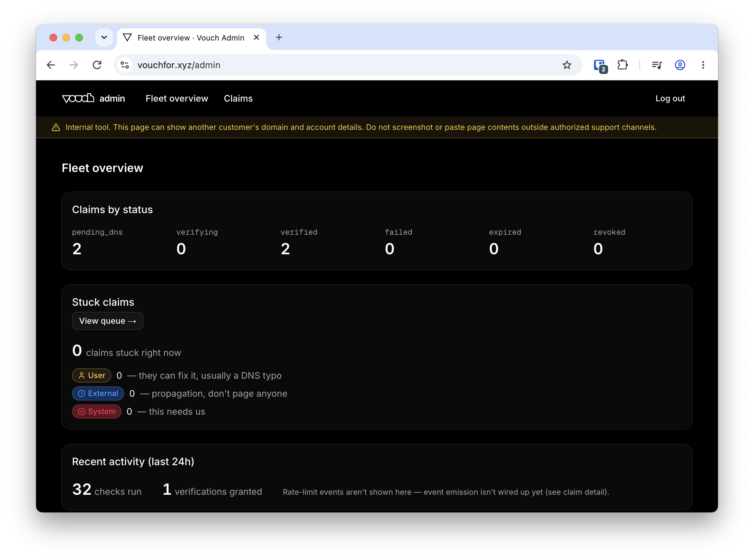Click the System badge
Viewport: 754px width, 560px height.
[x=96, y=411]
